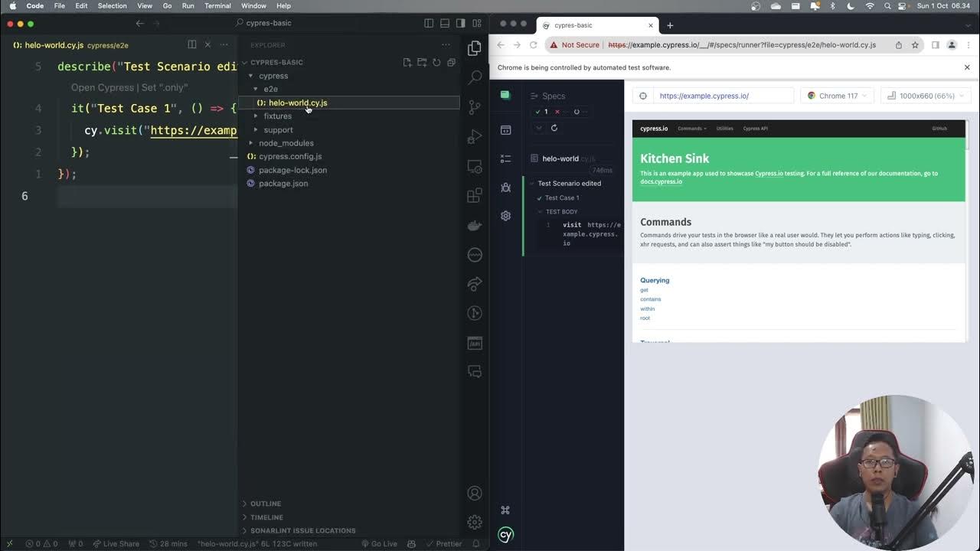This screenshot has width=980, height=551.
Task: Bookmark this page with Chrome star icon
Action: pyautogui.click(x=915, y=45)
